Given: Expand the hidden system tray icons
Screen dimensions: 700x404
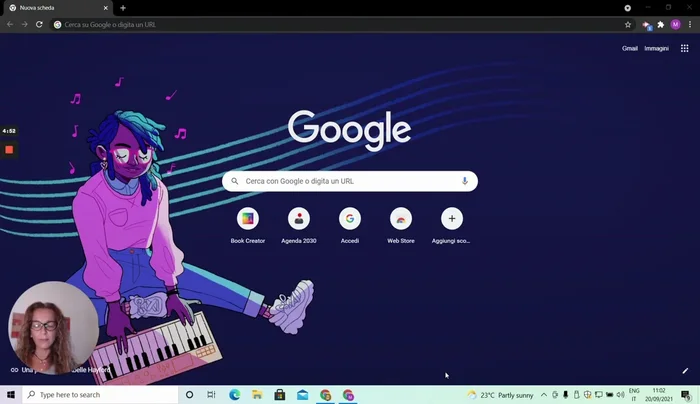Looking at the screenshot, I should pyautogui.click(x=543, y=395).
